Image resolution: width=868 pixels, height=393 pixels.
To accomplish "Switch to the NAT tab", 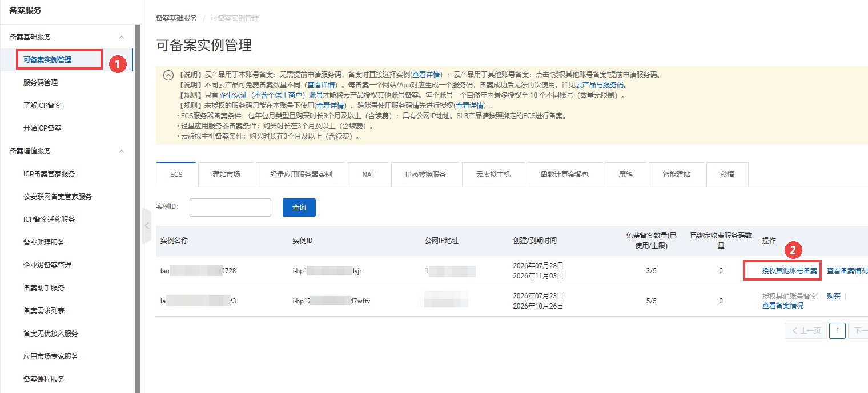I will [369, 175].
